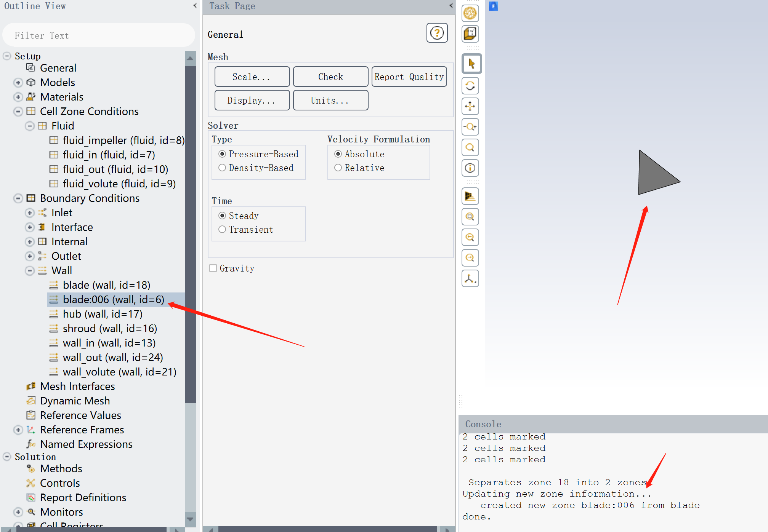Activate the rotate view tool
The image size is (768, 532).
pos(470,86)
